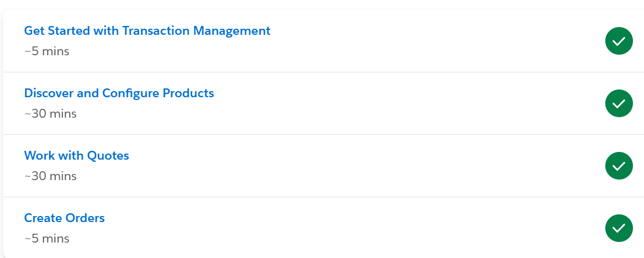
Task: Click ~5 mins under Get Started title
Action: (x=47, y=52)
